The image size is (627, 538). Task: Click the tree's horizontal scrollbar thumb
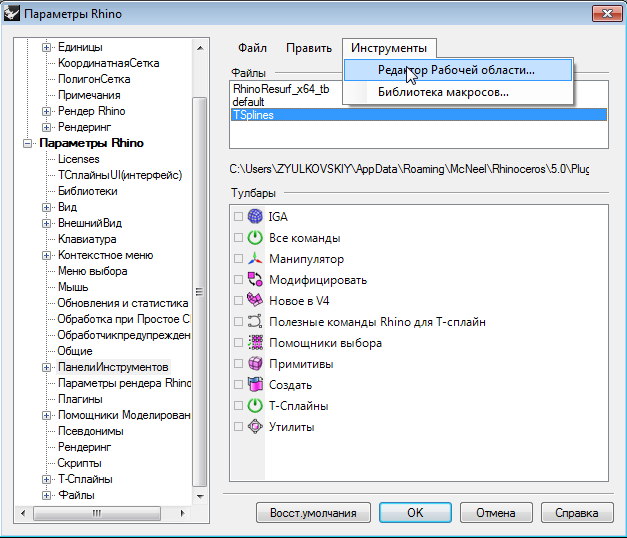(x=97, y=513)
